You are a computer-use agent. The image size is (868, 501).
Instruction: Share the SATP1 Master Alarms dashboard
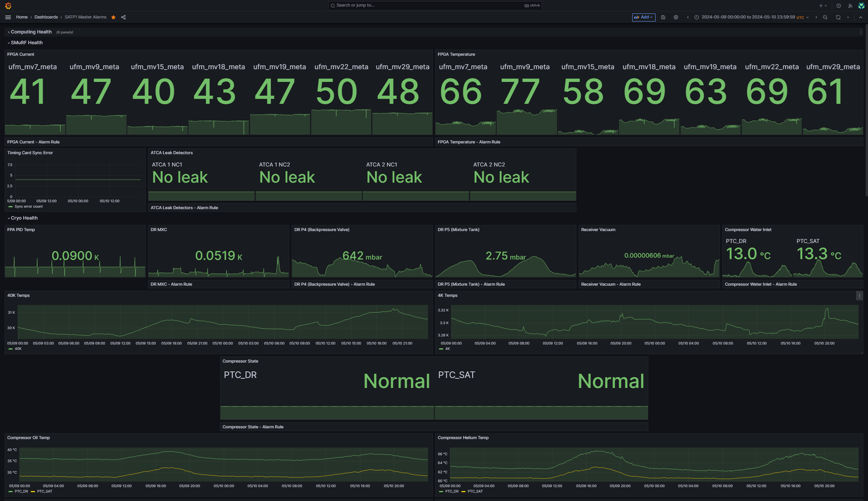tap(123, 17)
